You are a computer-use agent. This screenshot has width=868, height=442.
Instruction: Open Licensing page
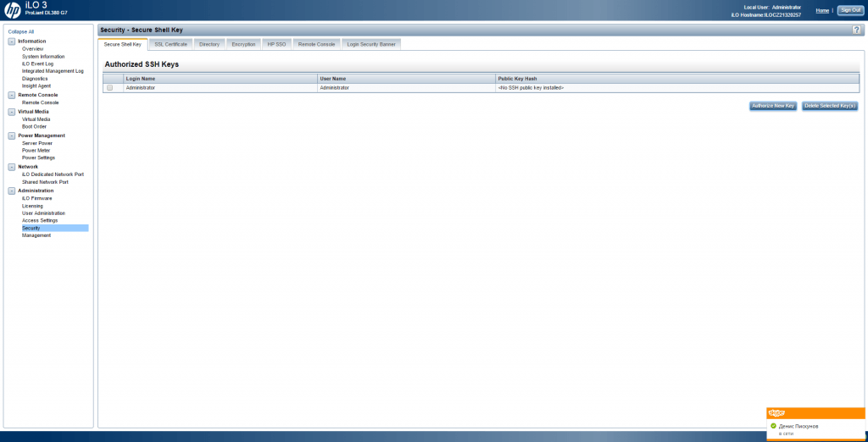click(32, 206)
